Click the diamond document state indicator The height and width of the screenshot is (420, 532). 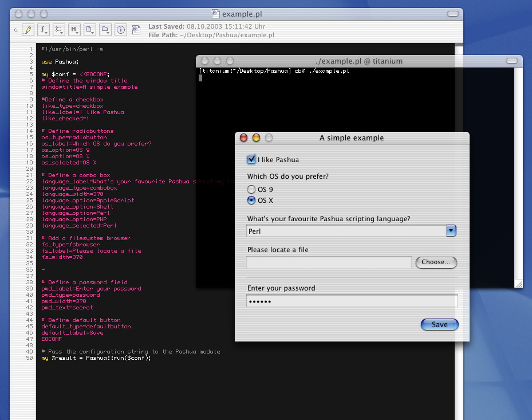pyautogui.click(x=15, y=30)
